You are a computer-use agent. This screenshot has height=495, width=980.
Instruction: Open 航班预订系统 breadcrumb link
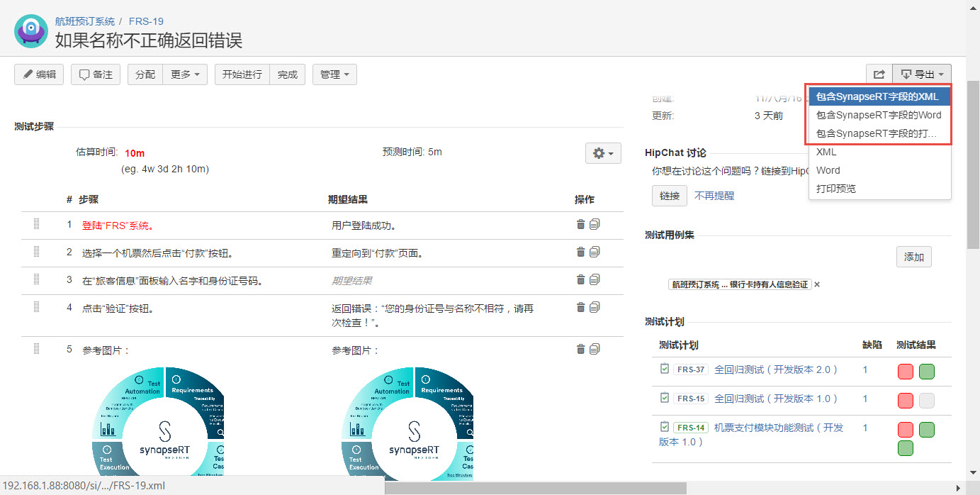click(84, 21)
